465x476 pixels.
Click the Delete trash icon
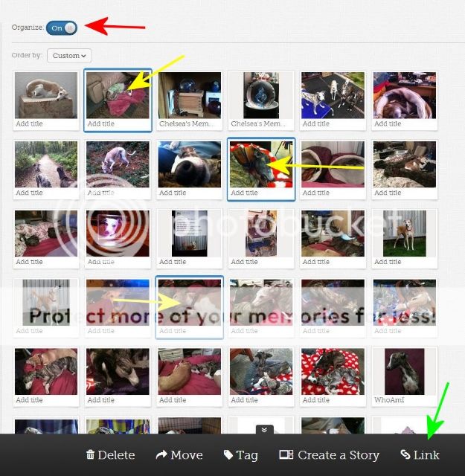point(90,454)
